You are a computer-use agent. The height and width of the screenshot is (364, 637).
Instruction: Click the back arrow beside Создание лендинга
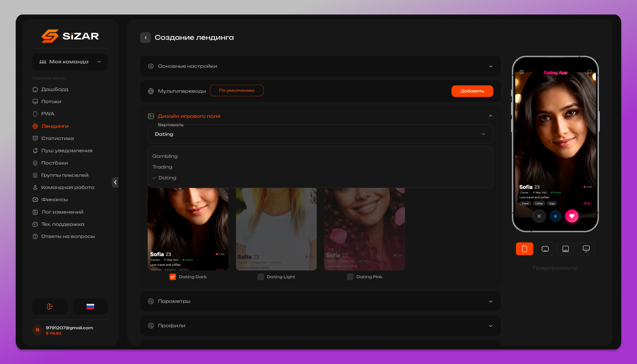146,38
